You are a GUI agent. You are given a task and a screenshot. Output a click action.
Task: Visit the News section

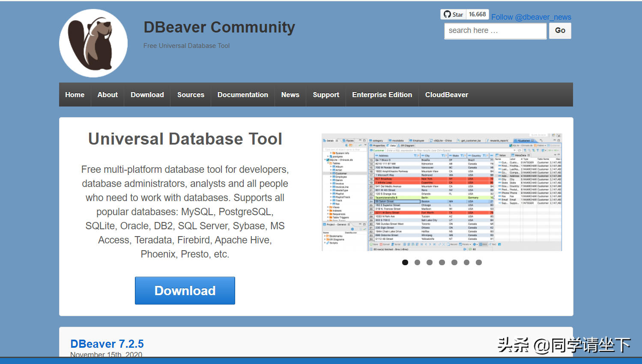click(290, 95)
